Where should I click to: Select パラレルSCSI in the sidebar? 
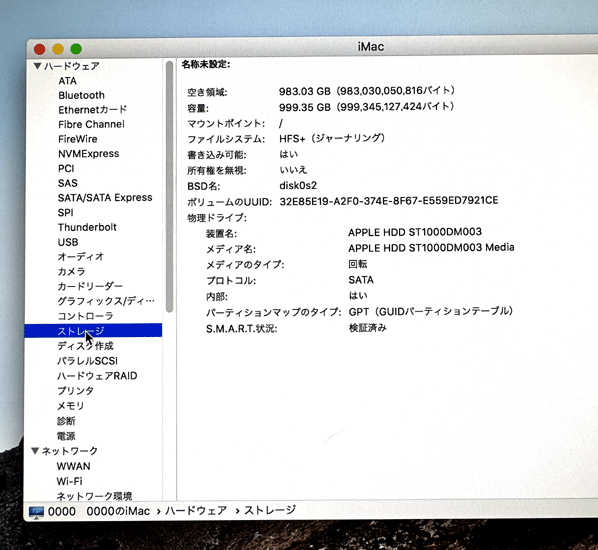pyautogui.click(x=87, y=361)
